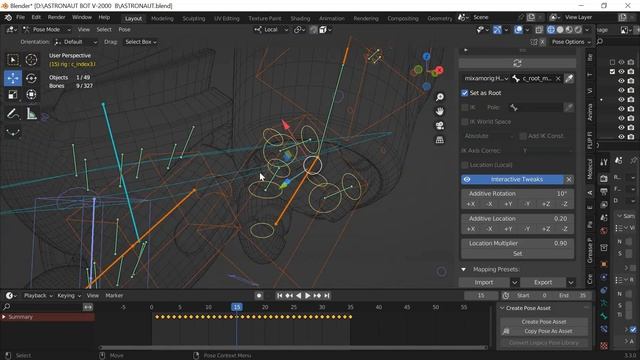This screenshot has height=360, width=640.
Task: Select the Rotate tool
Action: click(31, 78)
